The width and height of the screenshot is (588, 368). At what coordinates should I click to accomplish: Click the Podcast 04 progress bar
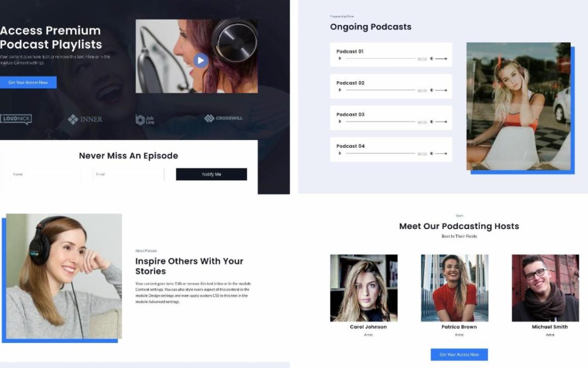[380, 153]
